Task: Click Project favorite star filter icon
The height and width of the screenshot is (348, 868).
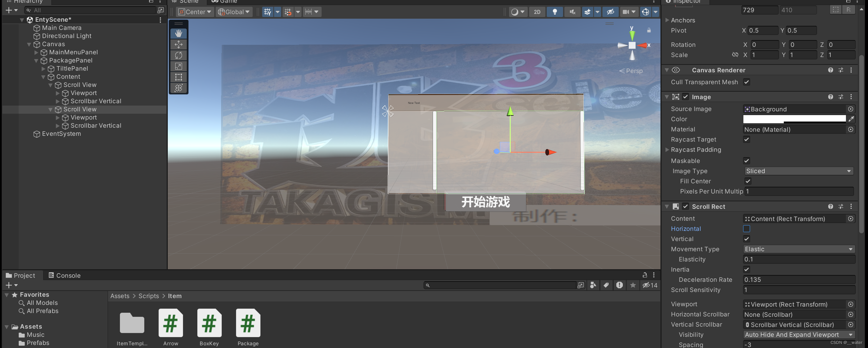Action: (x=633, y=285)
